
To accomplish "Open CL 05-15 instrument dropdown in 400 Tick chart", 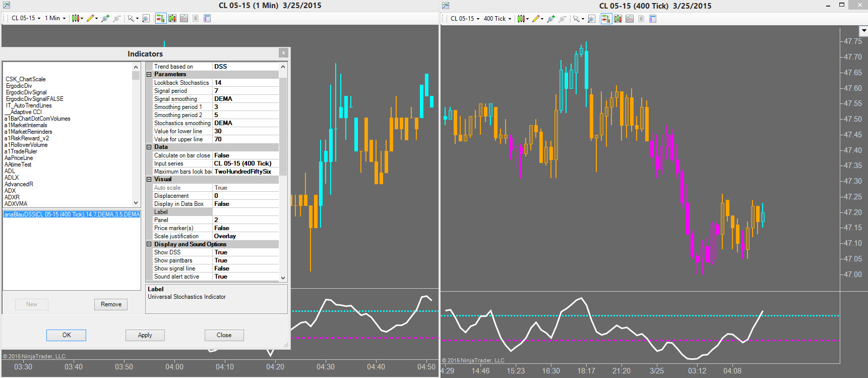I will tap(465, 19).
